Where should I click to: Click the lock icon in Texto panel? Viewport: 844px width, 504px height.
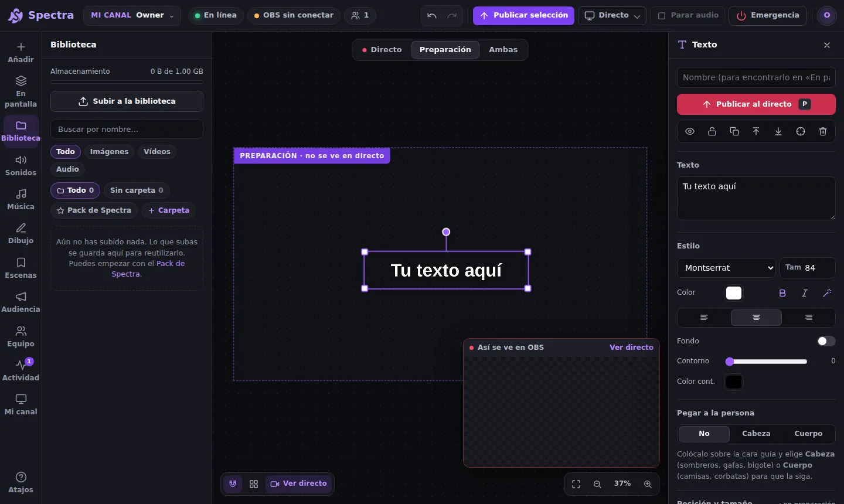coord(712,131)
